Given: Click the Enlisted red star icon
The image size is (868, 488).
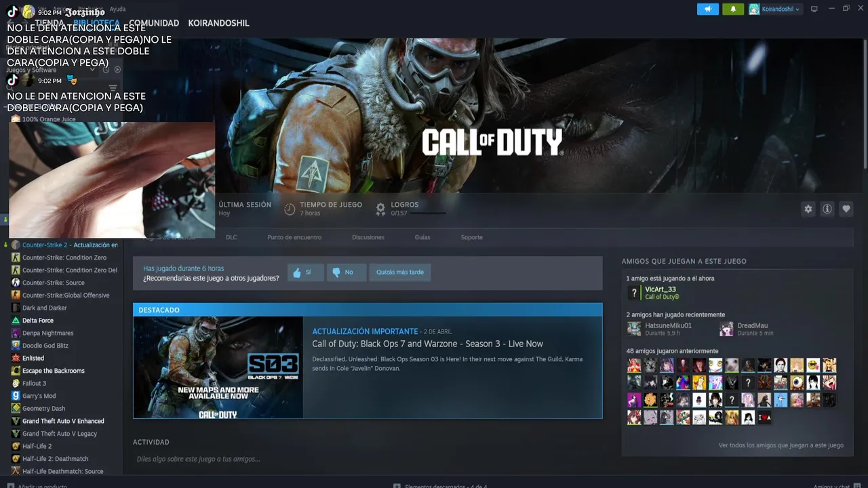Looking at the screenshot, I should [x=16, y=359].
